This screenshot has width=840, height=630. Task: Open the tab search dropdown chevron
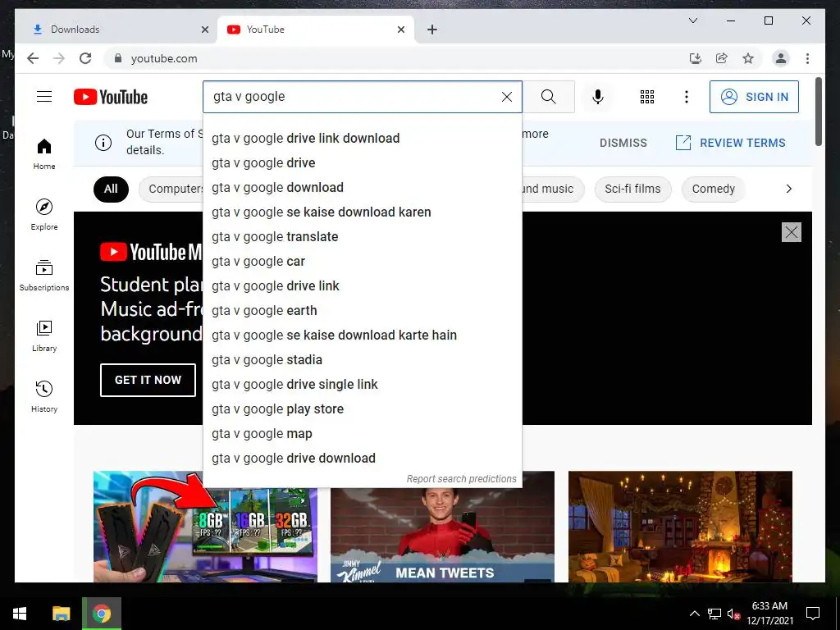click(692, 21)
